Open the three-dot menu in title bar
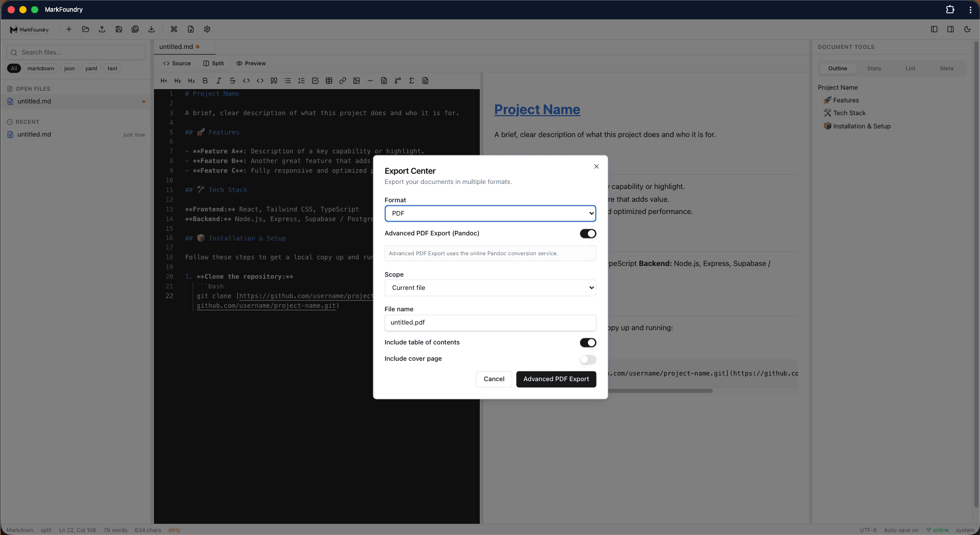The height and width of the screenshot is (535, 980). click(x=970, y=10)
